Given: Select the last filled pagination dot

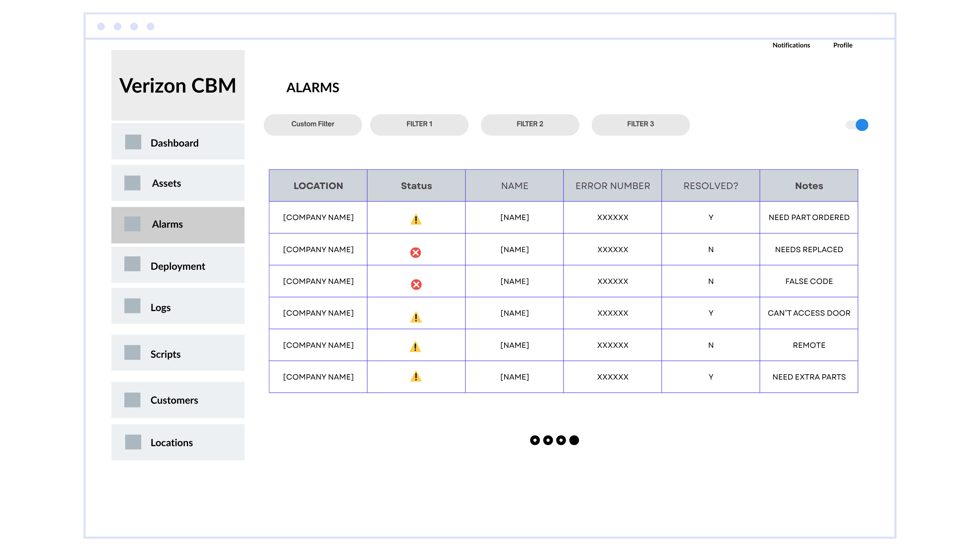Looking at the screenshot, I should click(x=574, y=440).
